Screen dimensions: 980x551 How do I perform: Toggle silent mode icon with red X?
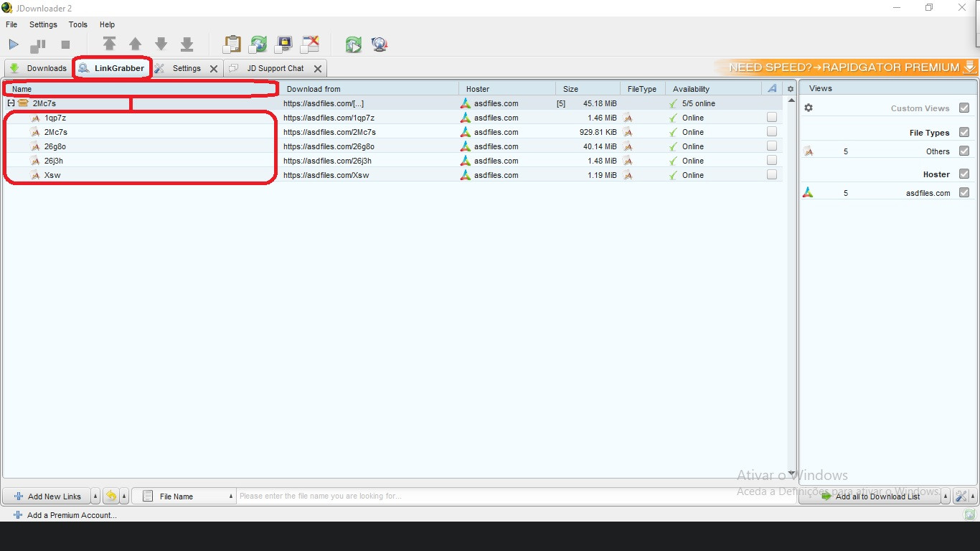[x=310, y=44]
